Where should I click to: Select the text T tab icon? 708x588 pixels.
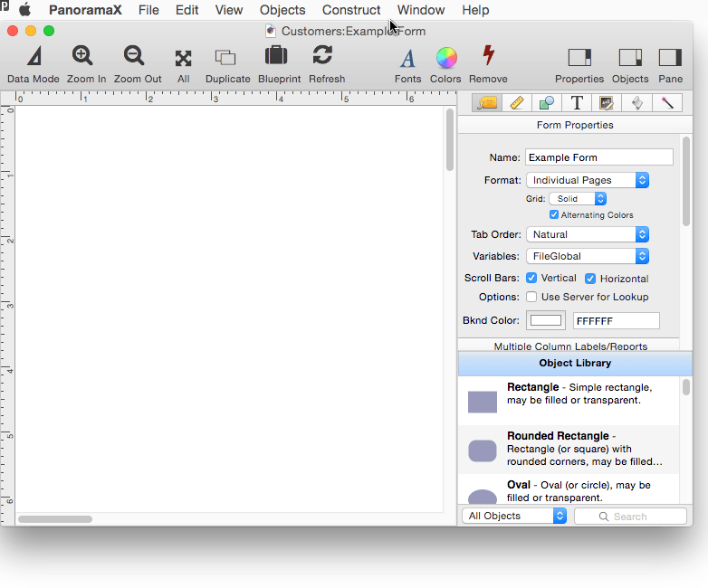[577, 103]
